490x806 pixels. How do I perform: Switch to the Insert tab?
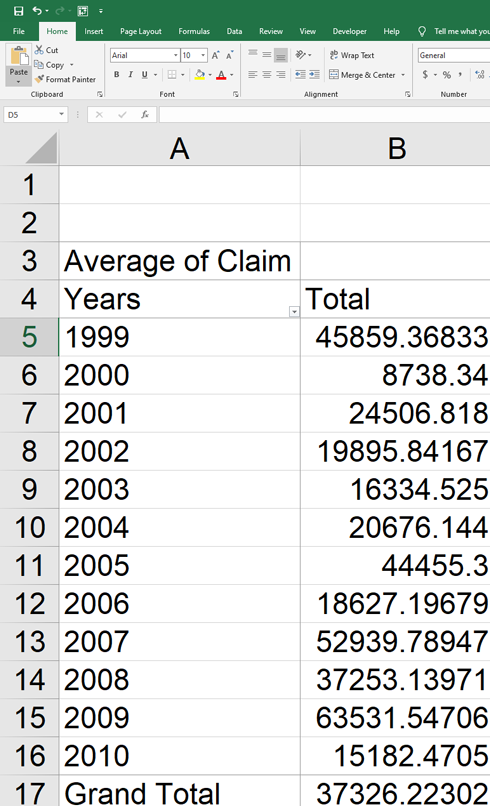(x=94, y=31)
